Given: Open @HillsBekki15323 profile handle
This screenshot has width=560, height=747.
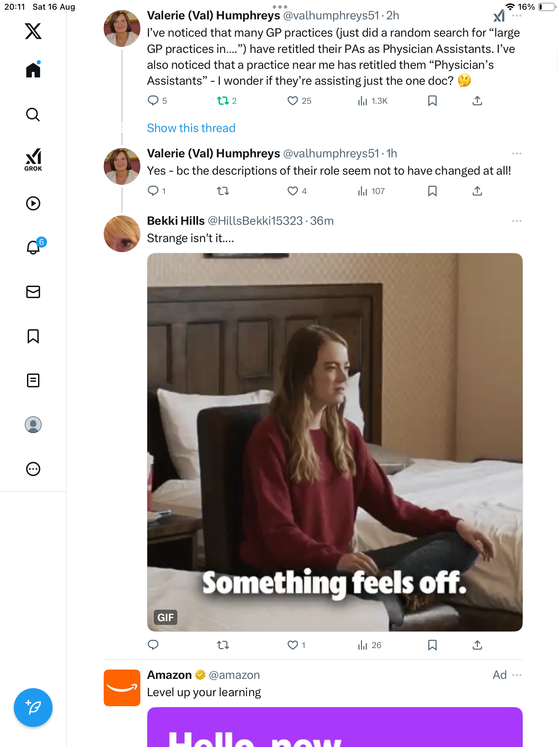Looking at the screenshot, I should click(255, 221).
